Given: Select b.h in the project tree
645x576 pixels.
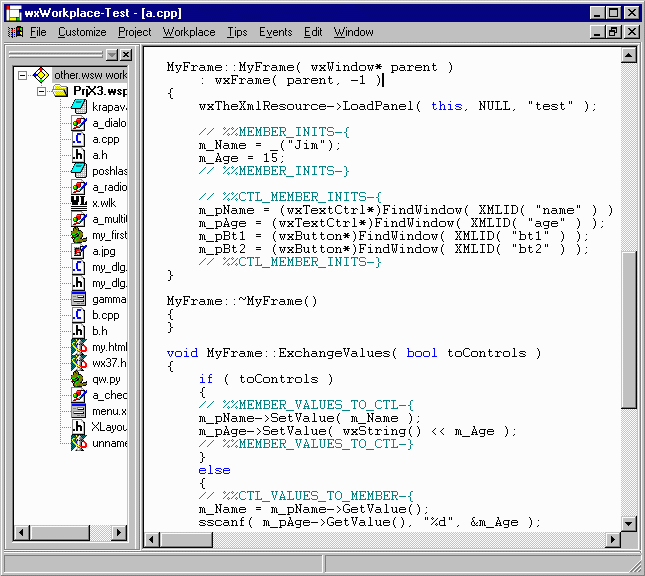Looking at the screenshot, I should pos(100,331).
